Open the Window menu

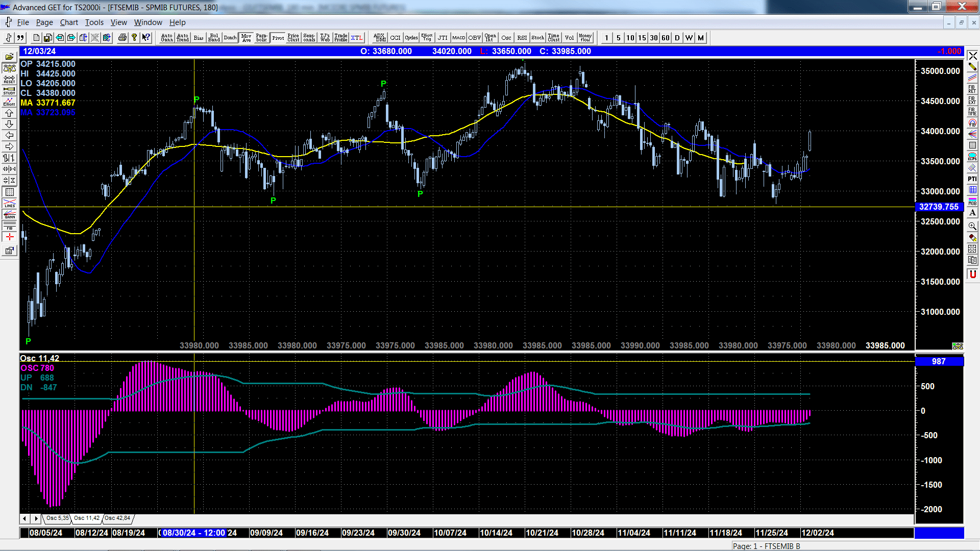148,22
